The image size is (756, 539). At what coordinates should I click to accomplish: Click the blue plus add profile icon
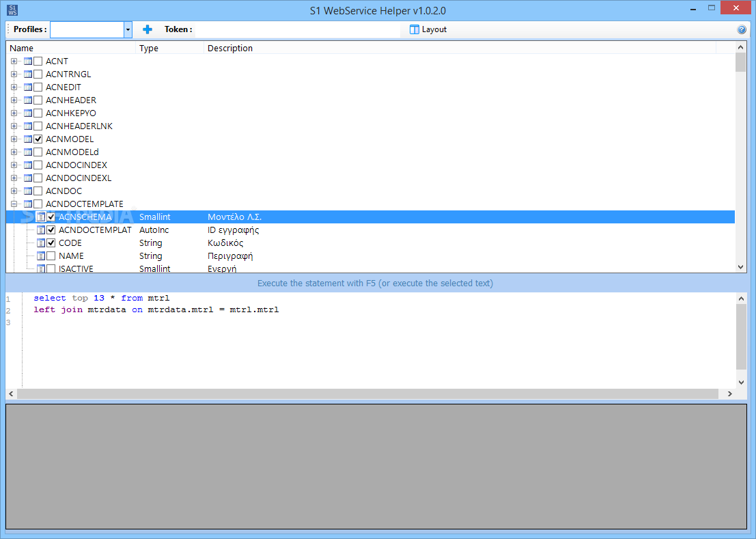tap(148, 29)
